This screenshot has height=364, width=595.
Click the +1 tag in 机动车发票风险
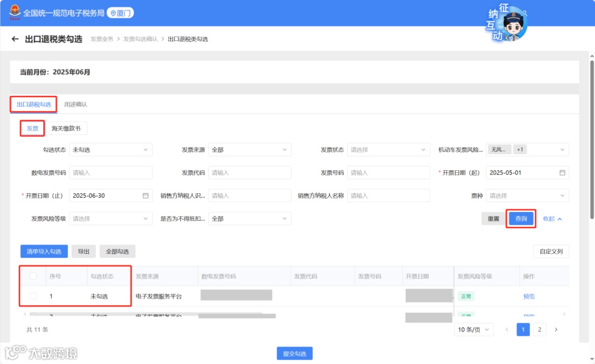click(x=520, y=150)
